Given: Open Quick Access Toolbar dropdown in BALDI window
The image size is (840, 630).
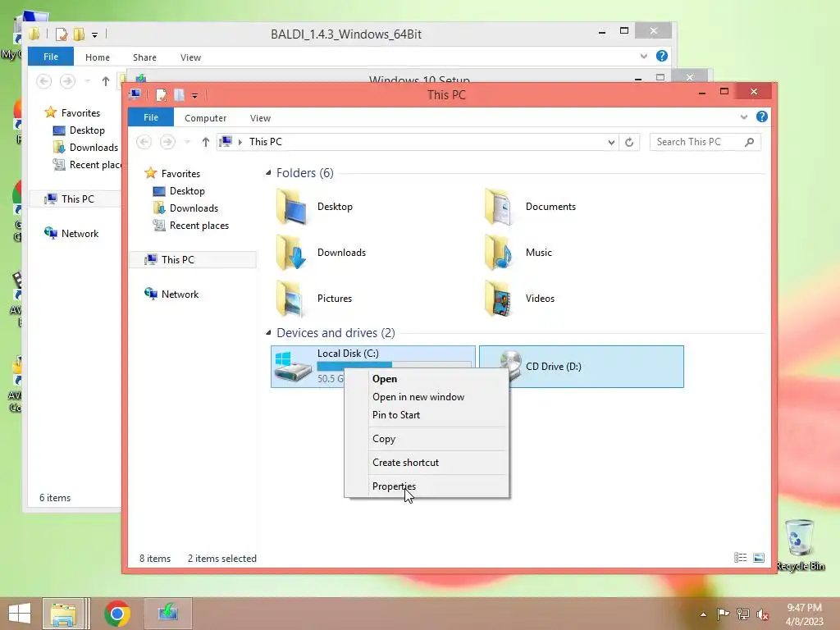Looking at the screenshot, I should pos(94,34).
